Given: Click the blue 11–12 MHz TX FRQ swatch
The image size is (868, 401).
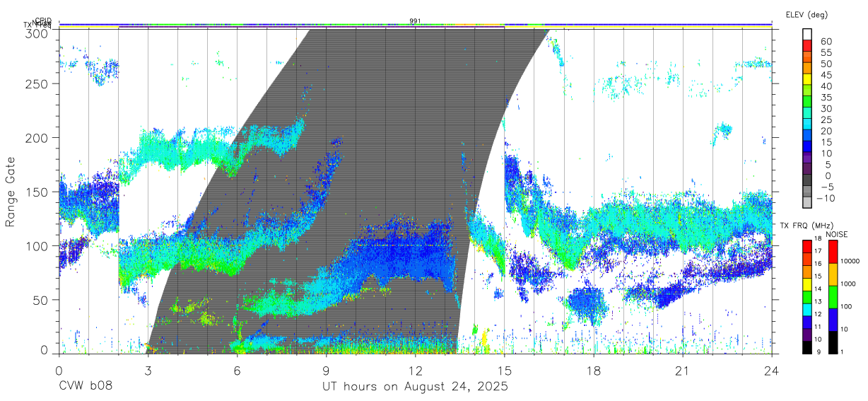Looking at the screenshot, I should (x=807, y=322).
